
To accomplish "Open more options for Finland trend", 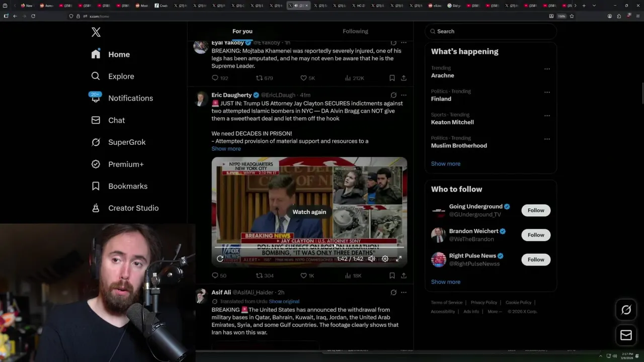I will 547,93.
